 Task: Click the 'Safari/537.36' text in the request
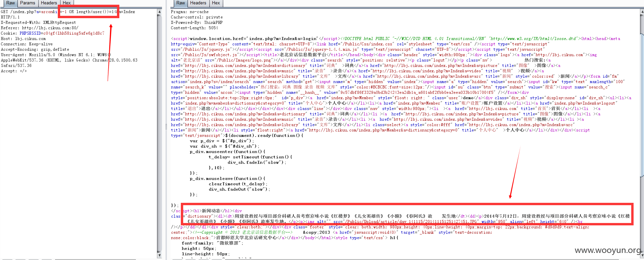(x=16, y=66)
